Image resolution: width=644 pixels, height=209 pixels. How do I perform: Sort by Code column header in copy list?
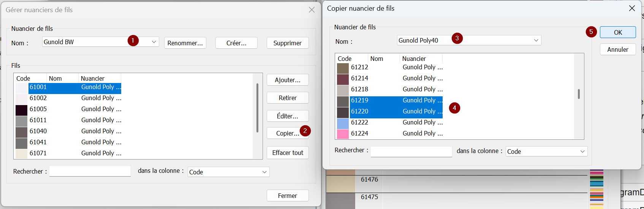click(x=345, y=59)
